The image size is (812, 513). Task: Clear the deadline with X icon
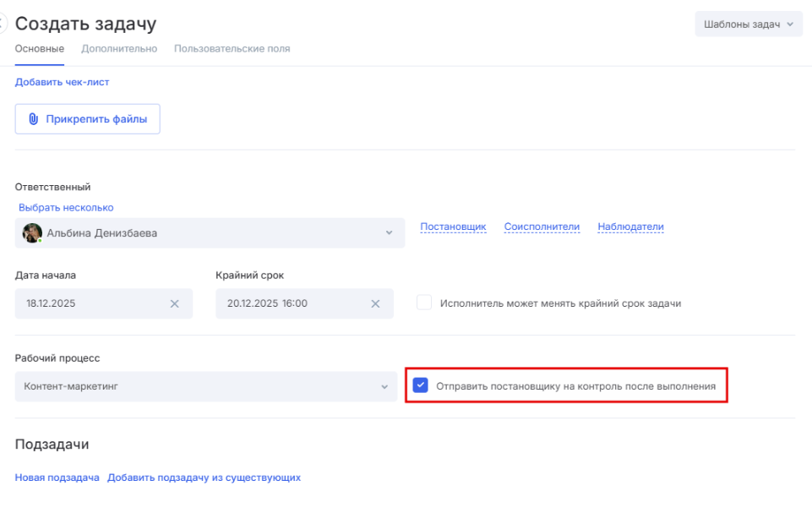click(x=376, y=304)
